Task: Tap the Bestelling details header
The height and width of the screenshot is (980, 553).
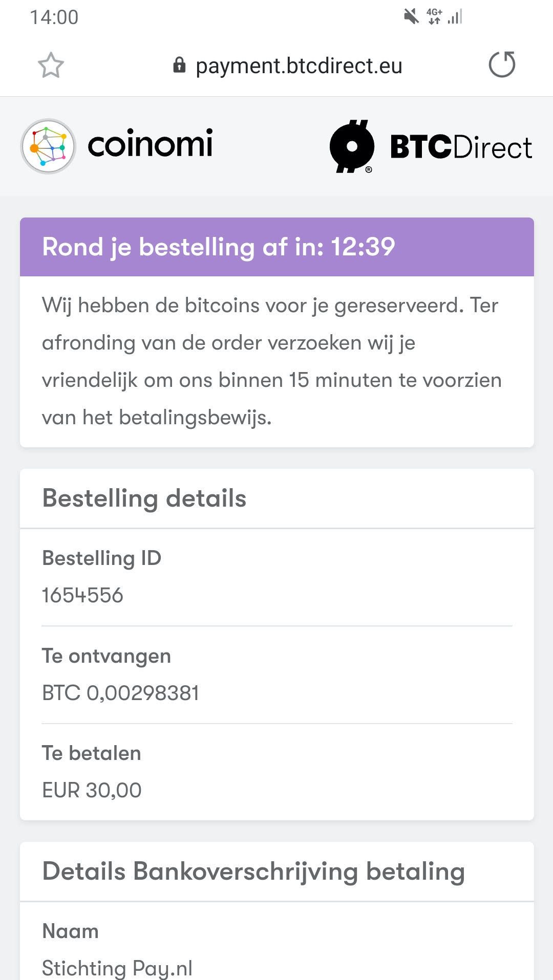Action: [x=144, y=498]
